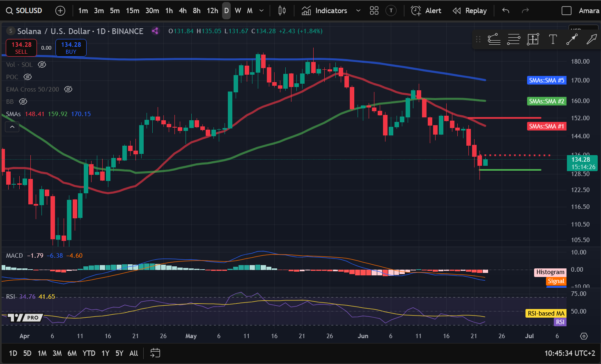Click the Solana S logo icon
601x364 pixels.
point(11,31)
